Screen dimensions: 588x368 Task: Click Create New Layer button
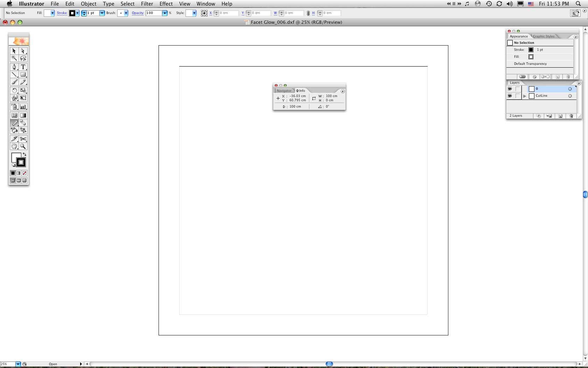[x=560, y=116]
